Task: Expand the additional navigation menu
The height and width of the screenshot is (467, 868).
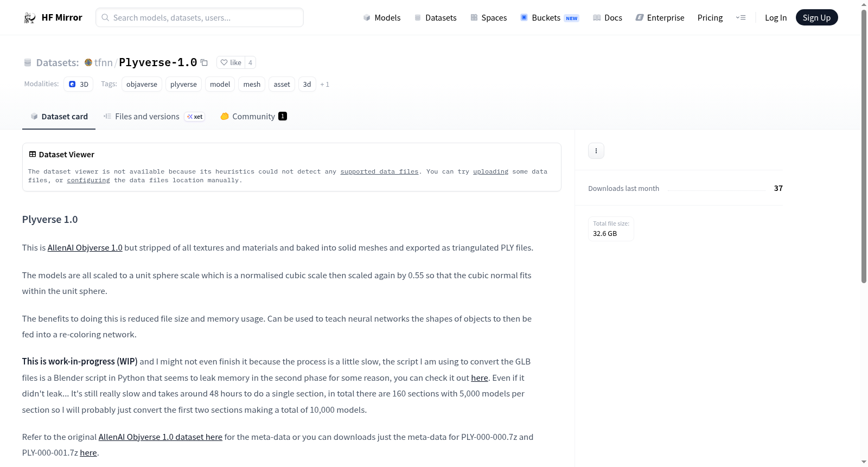Action: pyautogui.click(x=741, y=18)
